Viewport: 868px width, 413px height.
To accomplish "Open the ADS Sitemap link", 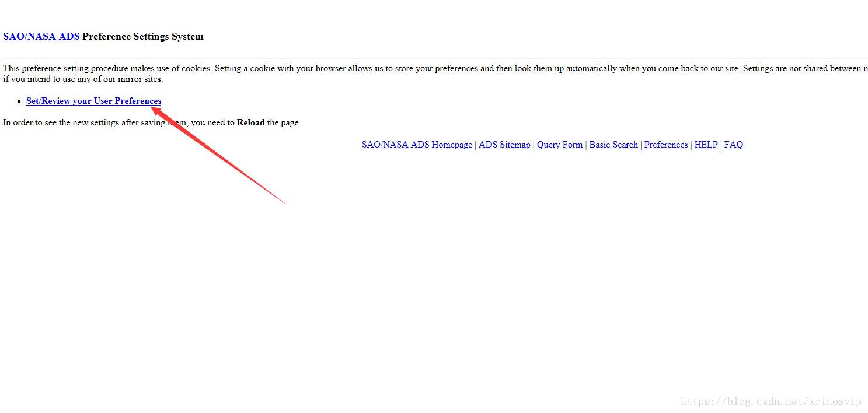I will click(x=504, y=145).
